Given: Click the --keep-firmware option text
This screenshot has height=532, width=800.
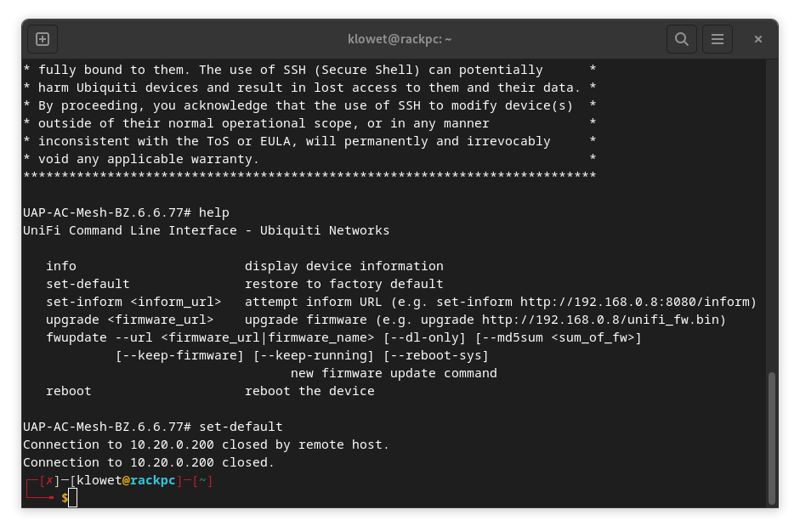Looking at the screenshot, I should [179, 355].
